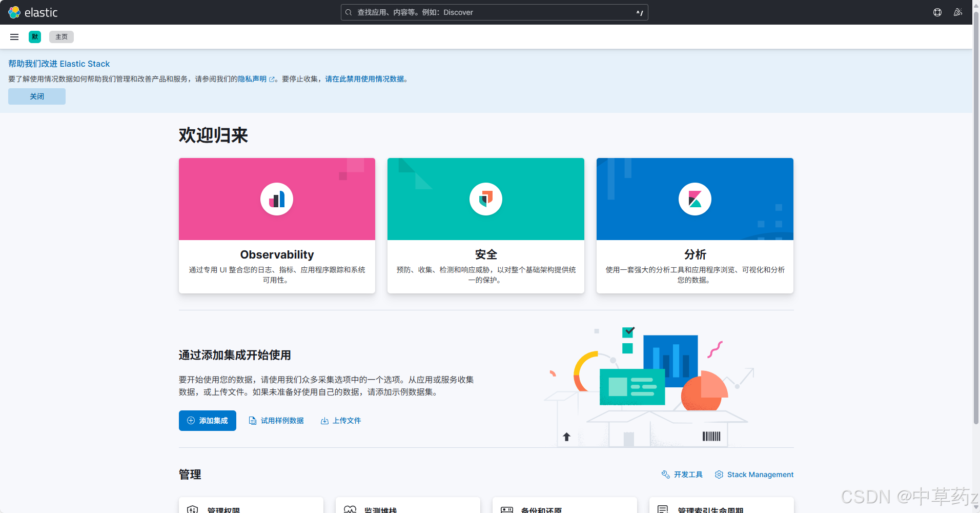Click the Kibana analytics icon
Image resolution: width=980 pixels, height=513 pixels.
click(695, 199)
